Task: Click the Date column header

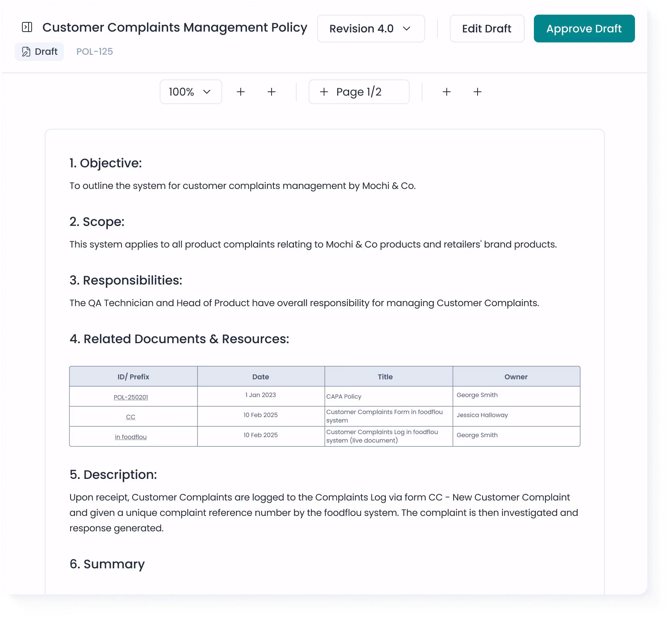Action: coord(261,377)
